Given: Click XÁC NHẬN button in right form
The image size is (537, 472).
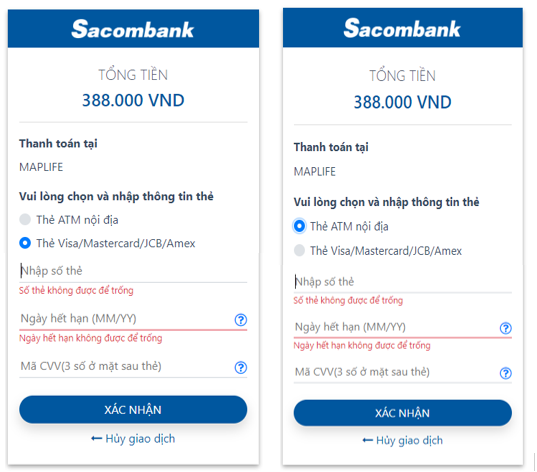Looking at the screenshot, I should (403, 413).
